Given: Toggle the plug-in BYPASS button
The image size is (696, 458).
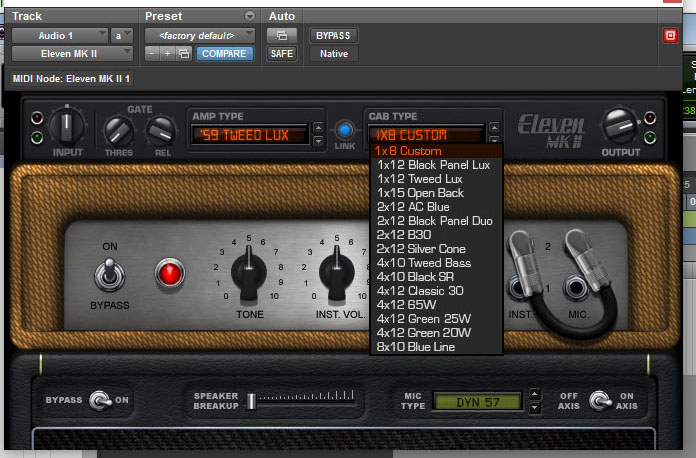Looking at the screenshot, I should click(333, 36).
